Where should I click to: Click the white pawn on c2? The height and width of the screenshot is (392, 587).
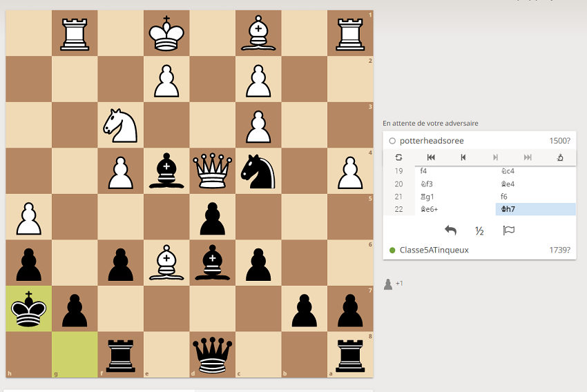click(258, 79)
